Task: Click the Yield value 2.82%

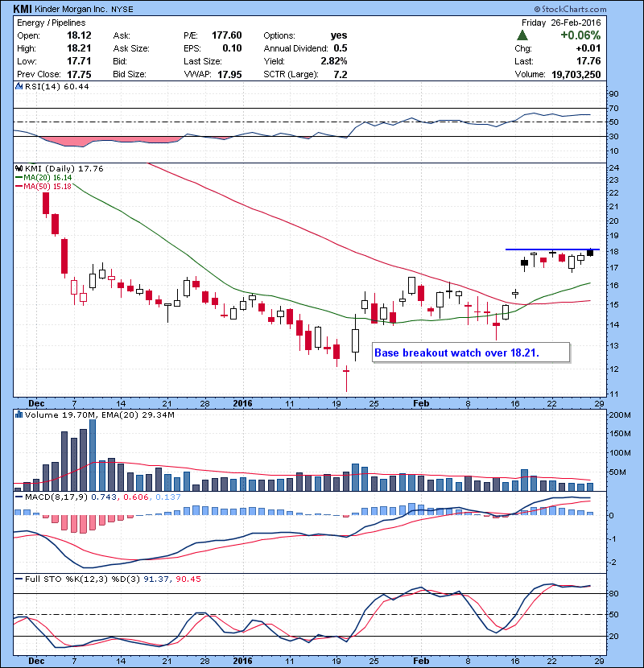Action: pyautogui.click(x=334, y=61)
